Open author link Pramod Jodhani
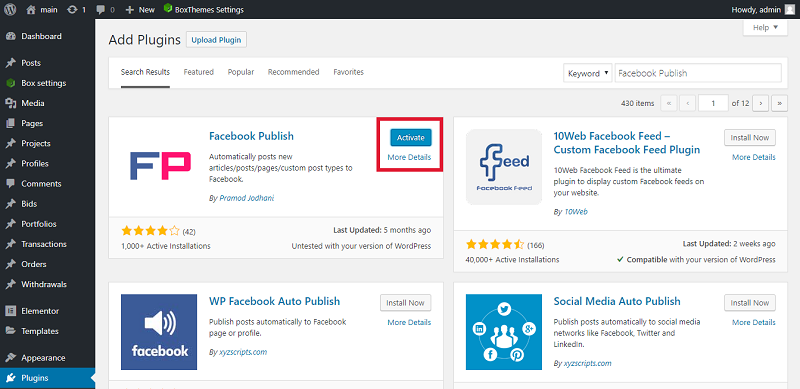Screen dimensions: 800x389 tap(246, 198)
